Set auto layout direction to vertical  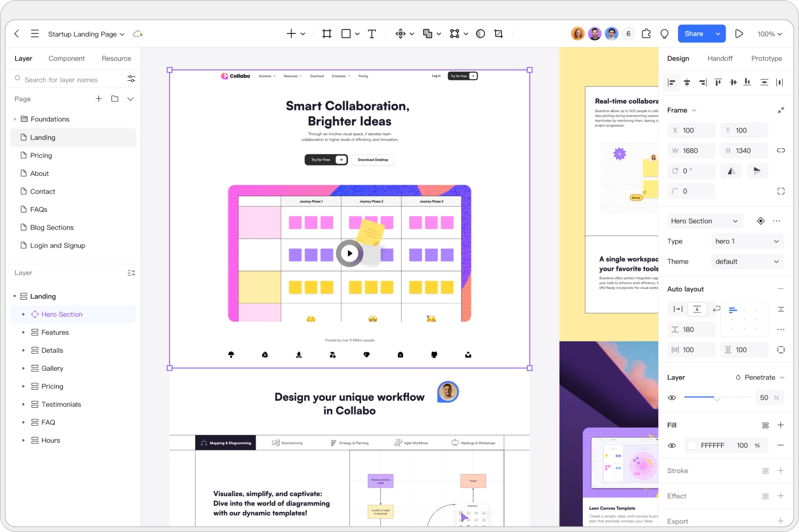coord(697,309)
